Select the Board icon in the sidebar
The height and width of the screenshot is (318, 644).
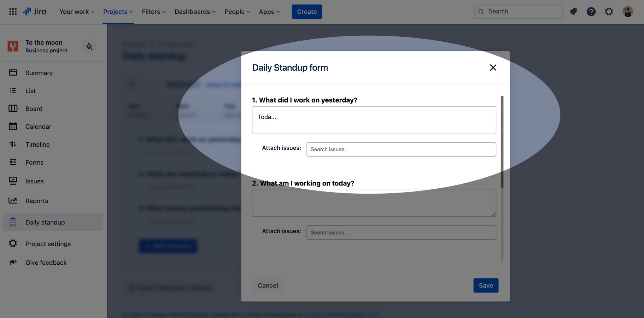pyautogui.click(x=13, y=108)
